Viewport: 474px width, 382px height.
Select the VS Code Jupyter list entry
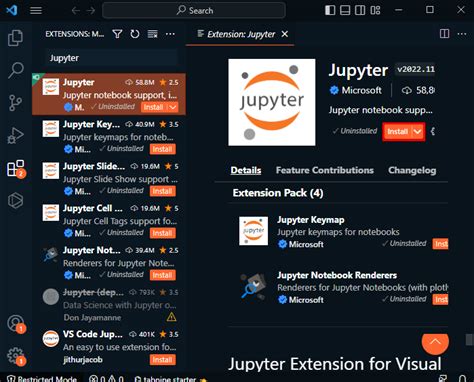point(109,346)
